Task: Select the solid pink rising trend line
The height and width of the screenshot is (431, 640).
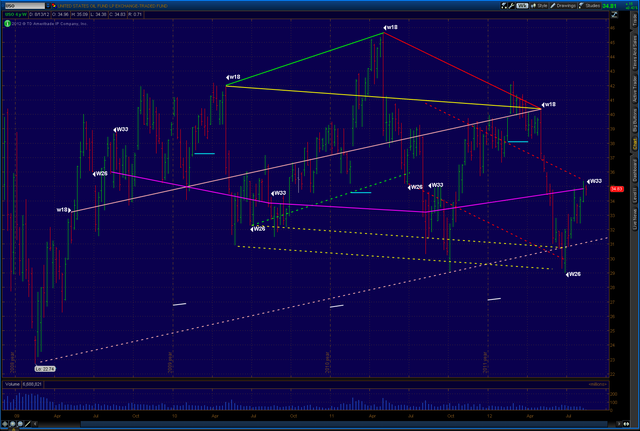Action: click(x=306, y=160)
